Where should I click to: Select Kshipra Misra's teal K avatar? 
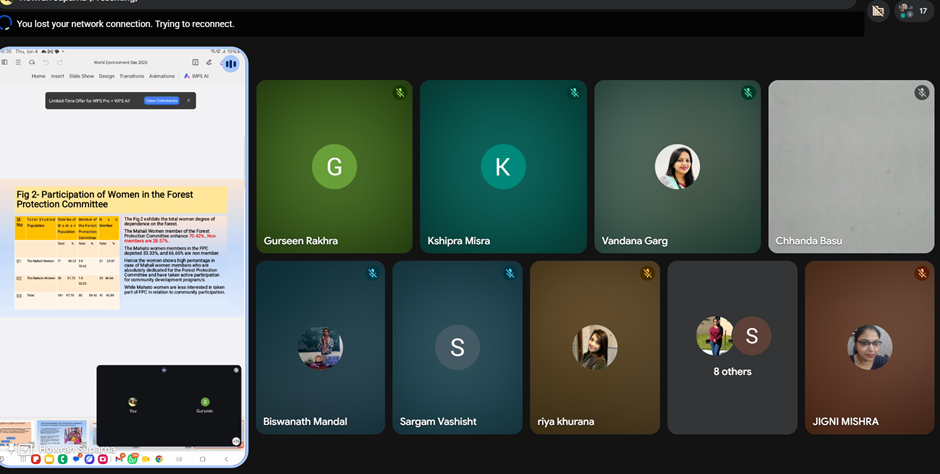(503, 167)
